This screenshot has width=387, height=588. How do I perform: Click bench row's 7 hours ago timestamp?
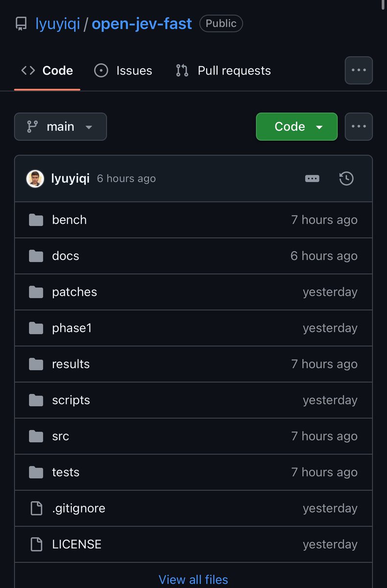[324, 220]
